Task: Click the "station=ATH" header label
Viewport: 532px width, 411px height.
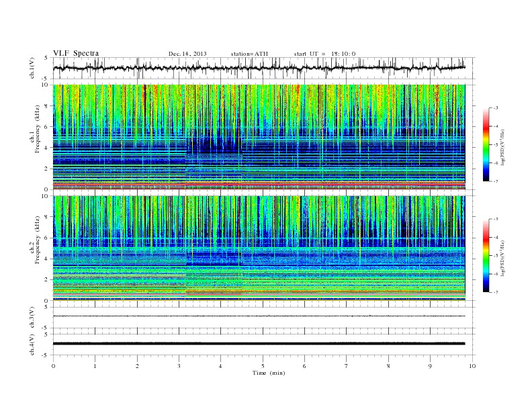Action: click(249, 54)
